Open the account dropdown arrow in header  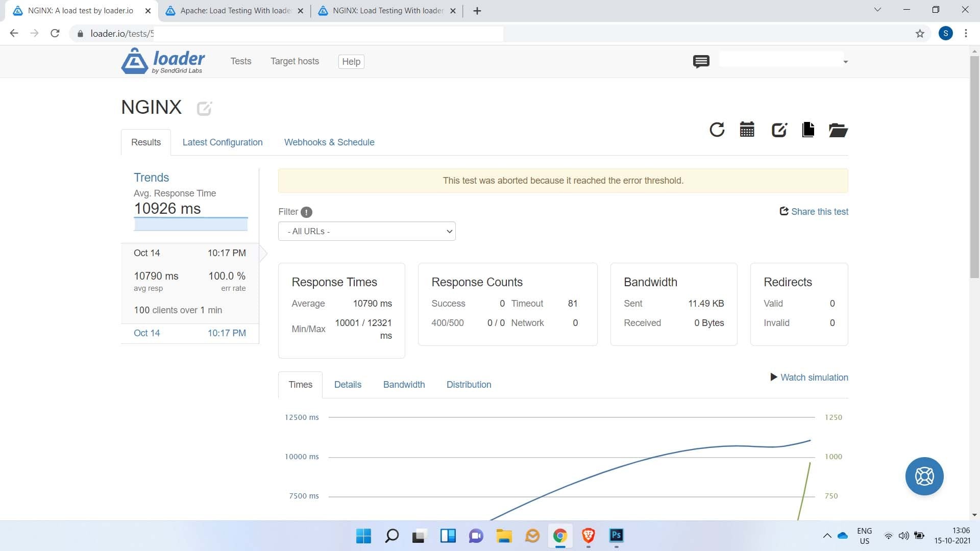pos(845,62)
